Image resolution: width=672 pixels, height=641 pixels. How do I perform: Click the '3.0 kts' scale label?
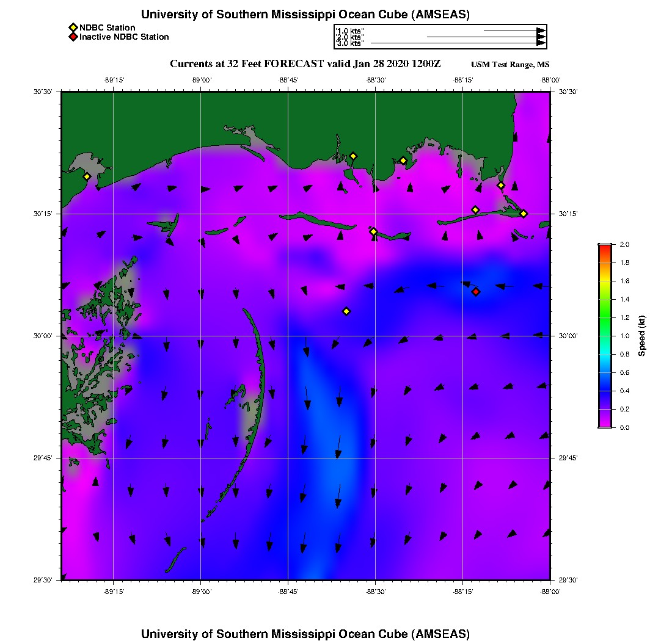pos(350,43)
